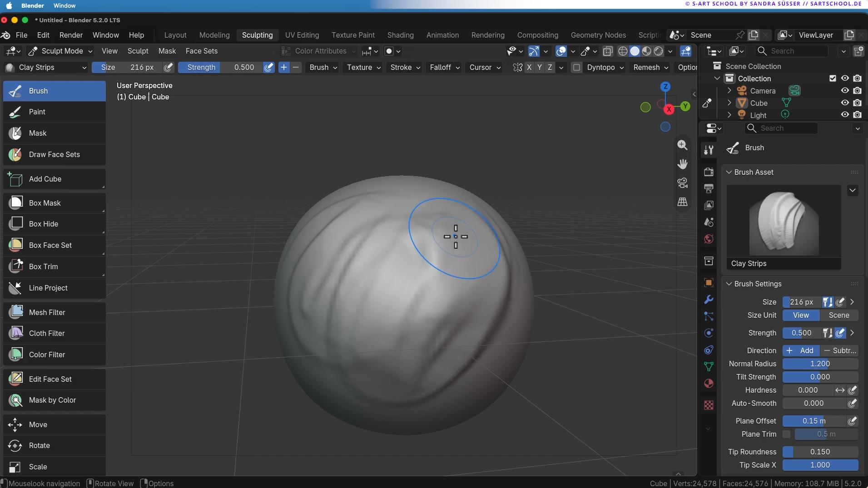The width and height of the screenshot is (868, 488).
Task: Switch to the Shading workspace tab
Action: [x=401, y=35]
